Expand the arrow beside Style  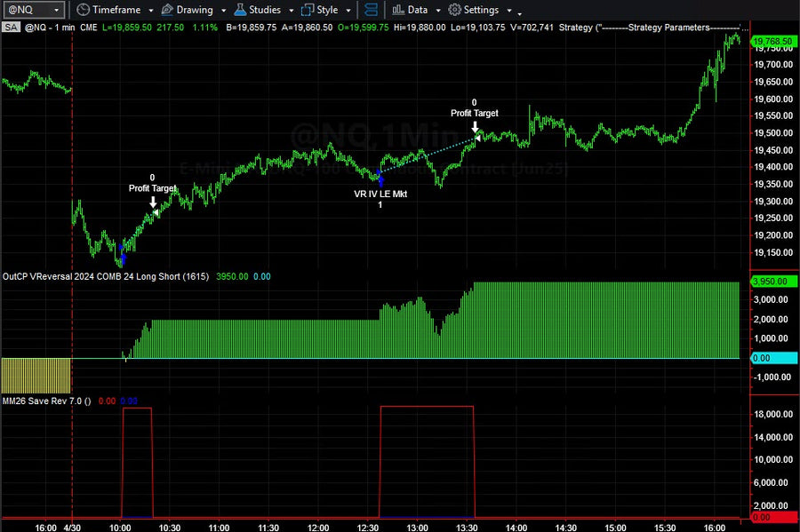click(x=348, y=10)
